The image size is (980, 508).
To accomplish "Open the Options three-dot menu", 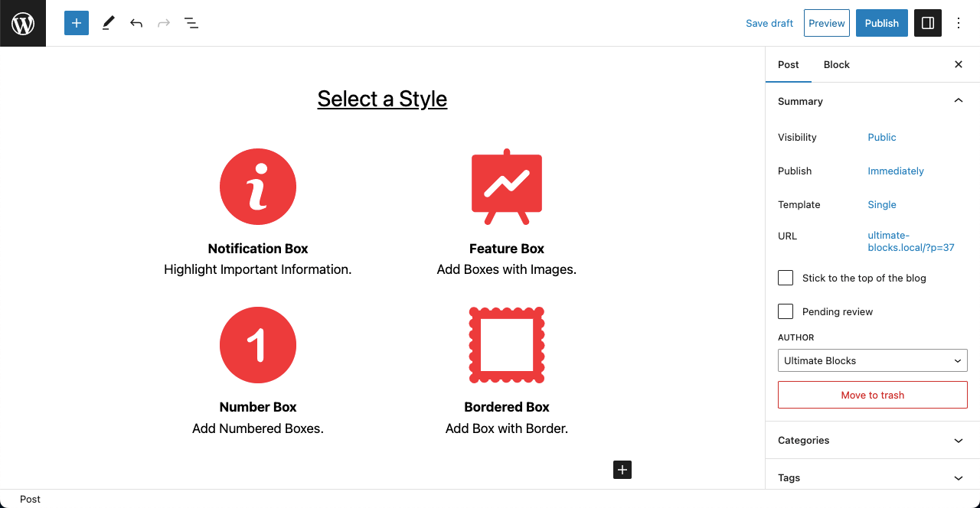I will pyautogui.click(x=959, y=23).
